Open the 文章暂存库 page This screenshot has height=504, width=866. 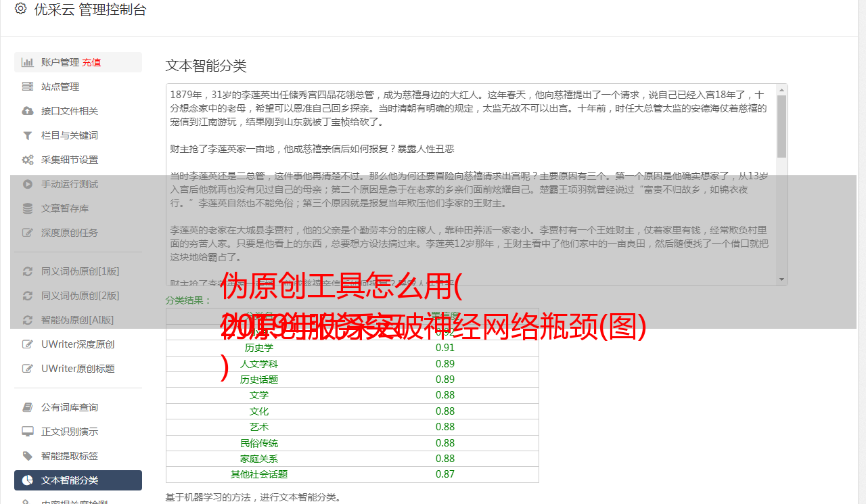(x=78, y=208)
